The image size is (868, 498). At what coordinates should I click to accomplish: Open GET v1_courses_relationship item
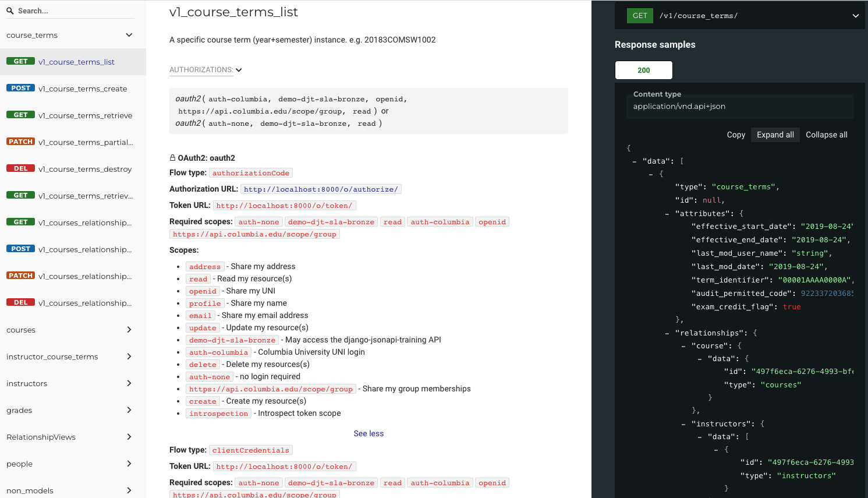tap(73, 222)
